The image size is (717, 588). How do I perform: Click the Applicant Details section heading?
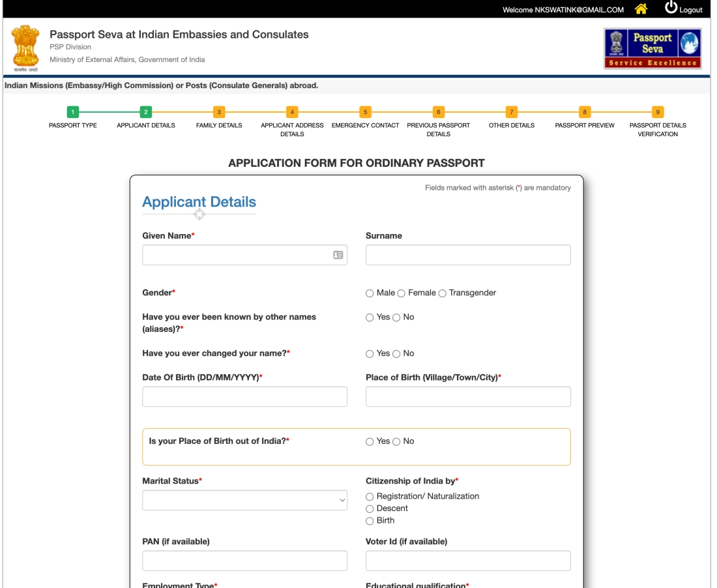pos(199,202)
